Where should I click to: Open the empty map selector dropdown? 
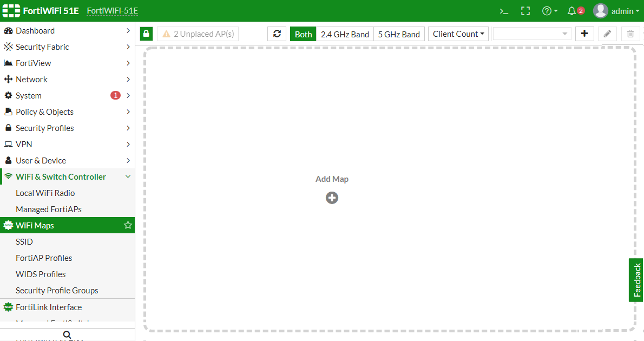532,34
